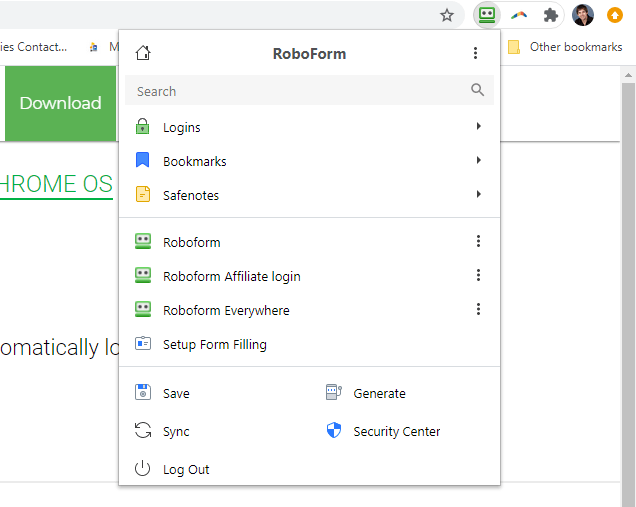Select Roboform Everywhere login entry
The image size is (636, 507).
tap(309, 310)
